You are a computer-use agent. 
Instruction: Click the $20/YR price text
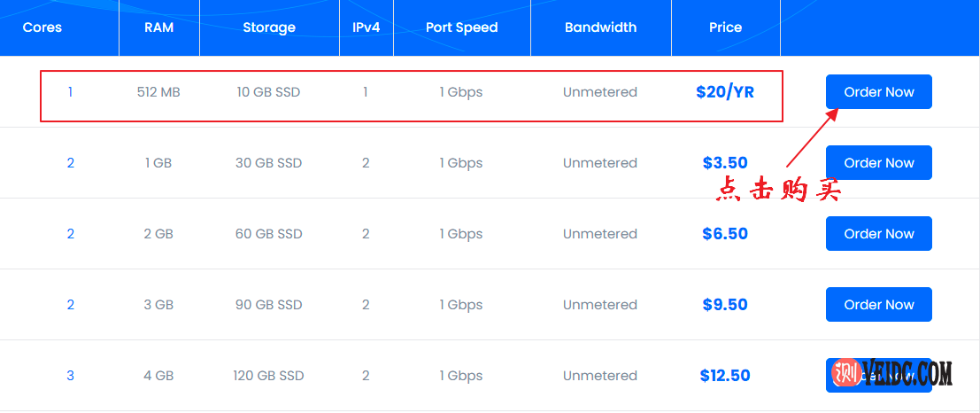coord(725,92)
